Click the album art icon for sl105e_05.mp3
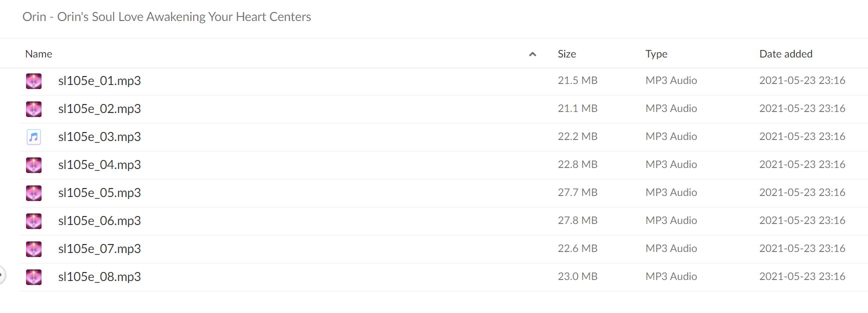The image size is (868, 313). click(x=34, y=193)
